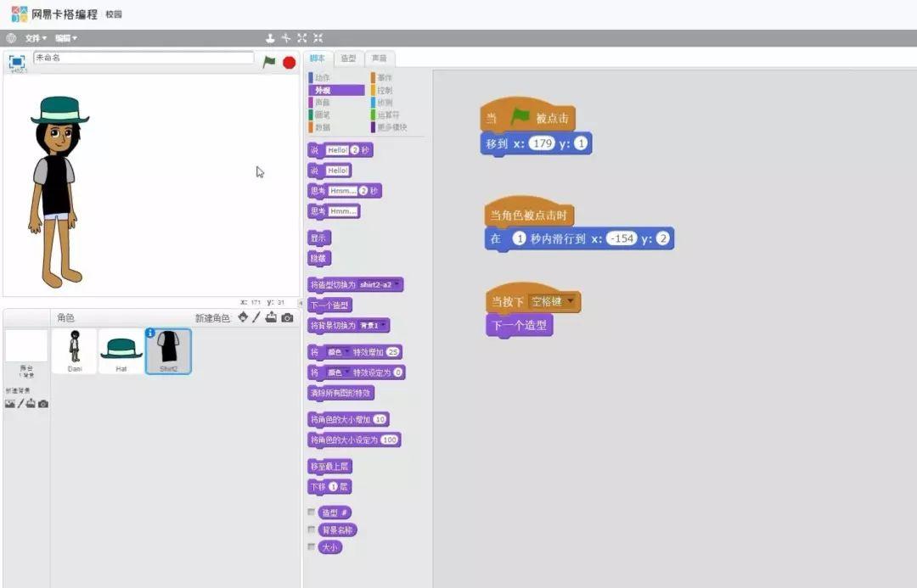Check the 大小 reporter checkbox
917x588 pixels.
click(312, 547)
